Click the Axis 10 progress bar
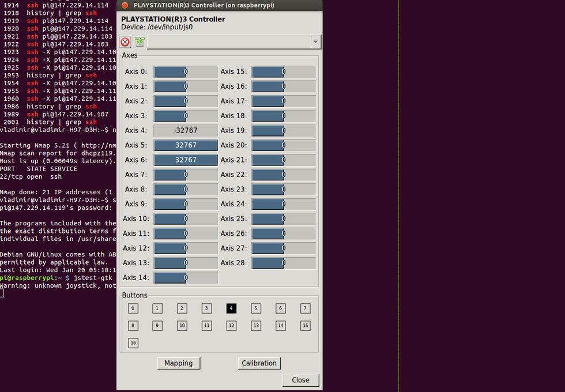 pyautogui.click(x=186, y=218)
